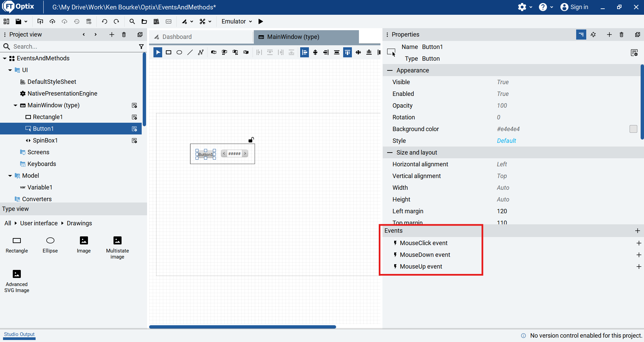Navigate forward in Project view
Image resolution: width=644 pixels, height=342 pixels.
point(96,35)
